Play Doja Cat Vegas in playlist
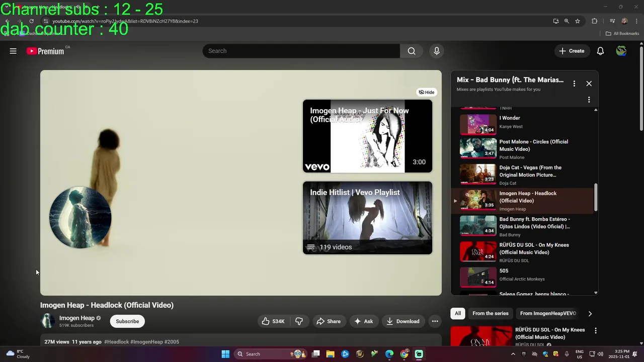The image size is (644, 362). (523, 175)
